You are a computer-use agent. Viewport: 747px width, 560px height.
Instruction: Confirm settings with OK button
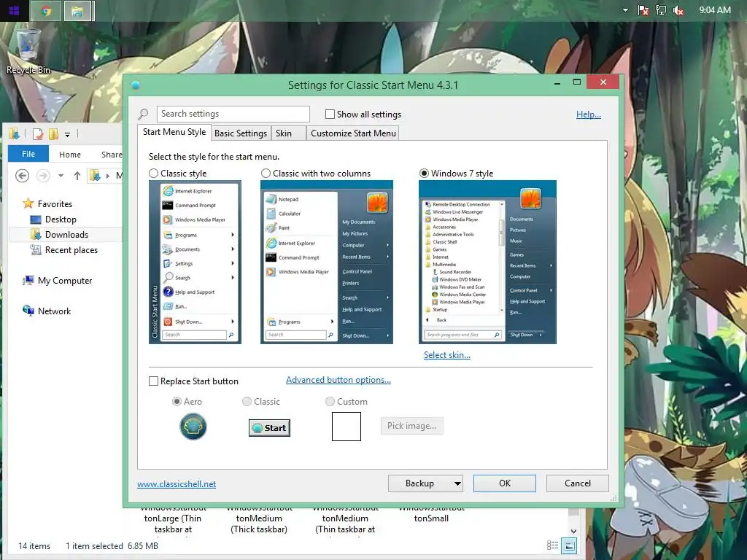(x=505, y=483)
